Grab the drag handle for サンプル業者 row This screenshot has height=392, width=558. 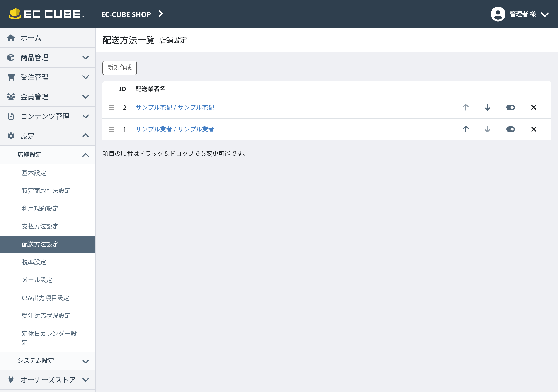click(111, 129)
